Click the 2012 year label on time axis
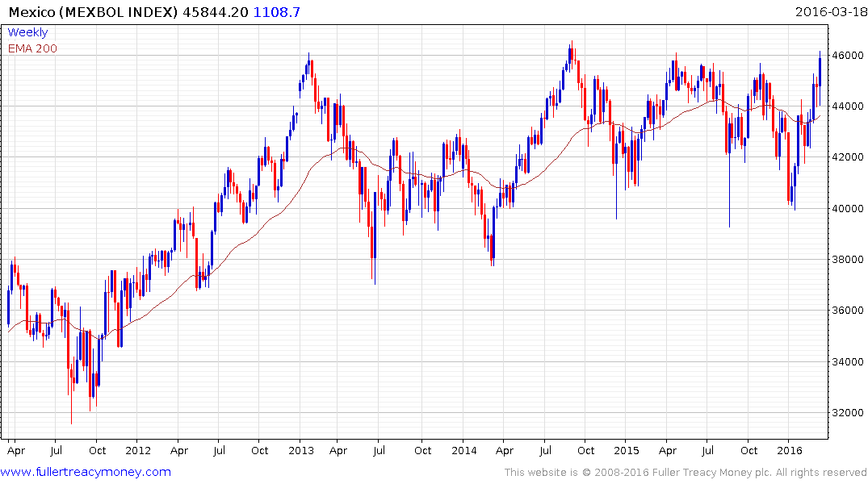Screen dimensions: 868x484 pos(138,450)
